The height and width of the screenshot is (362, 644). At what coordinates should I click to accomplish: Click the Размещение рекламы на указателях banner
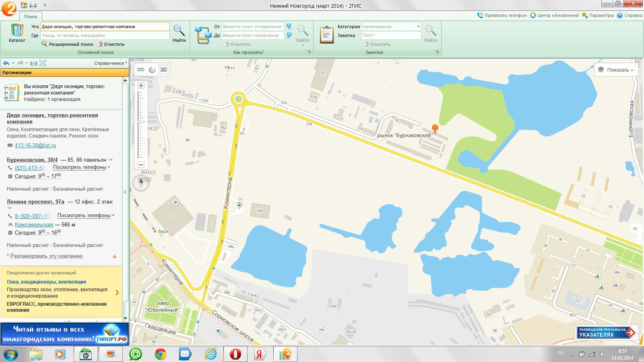(x=607, y=332)
